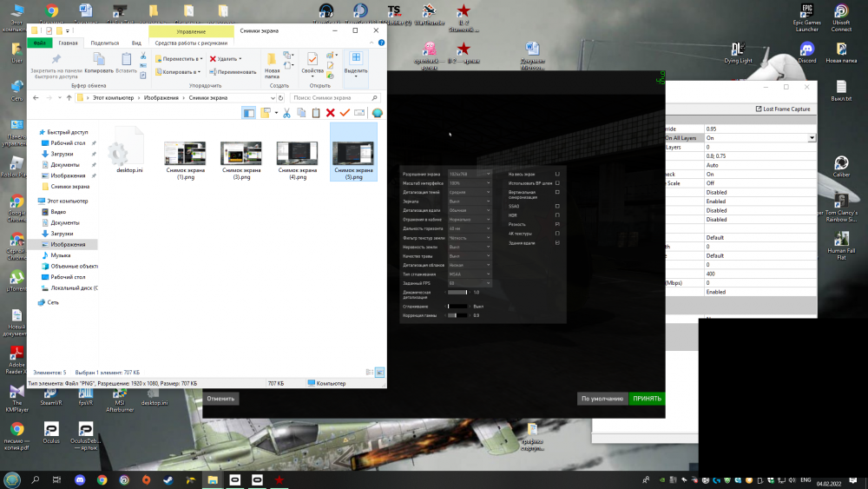Image resolution: width=868 pixels, height=489 pixels.
Task: Click the up-arrow parent folder button
Action: click(x=67, y=98)
